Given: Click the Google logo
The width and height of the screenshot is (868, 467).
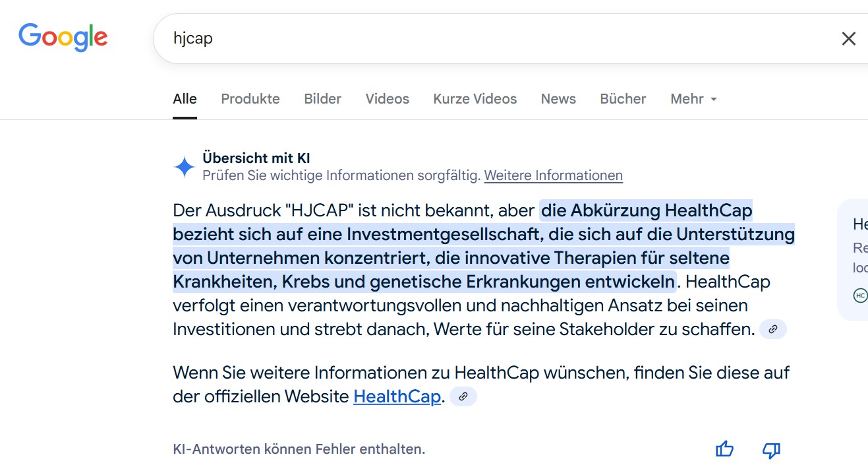Looking at the screenshot, I should 63,37.
